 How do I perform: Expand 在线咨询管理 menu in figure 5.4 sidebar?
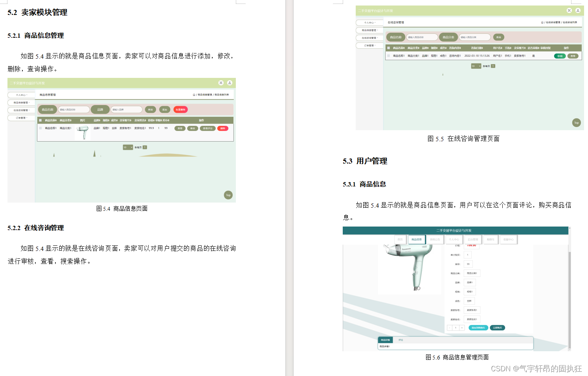click(21, 110)
